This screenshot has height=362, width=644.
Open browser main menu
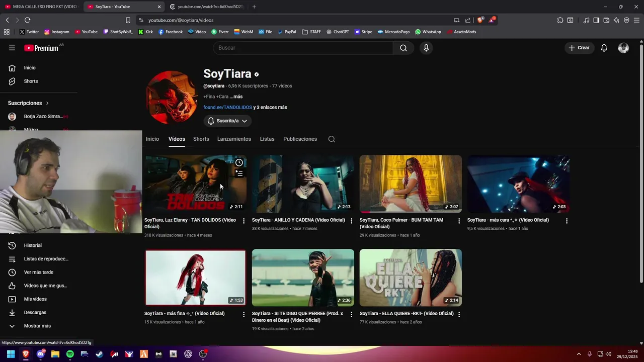(636, 20)
